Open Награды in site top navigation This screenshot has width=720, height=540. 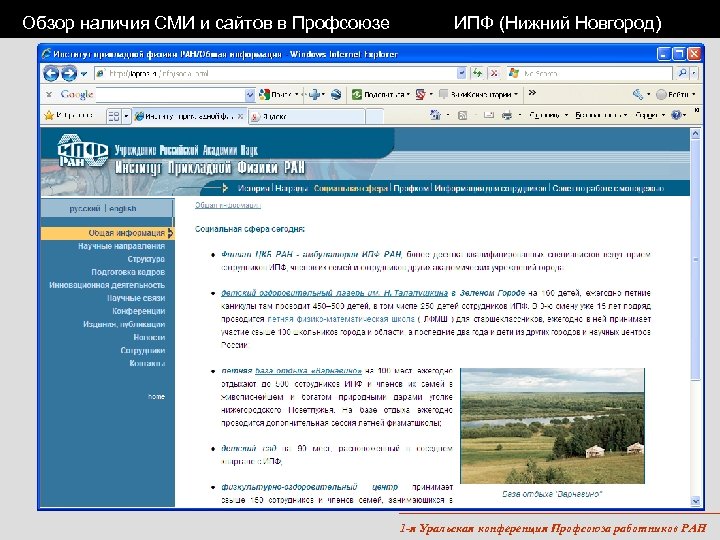click(292, 188)
